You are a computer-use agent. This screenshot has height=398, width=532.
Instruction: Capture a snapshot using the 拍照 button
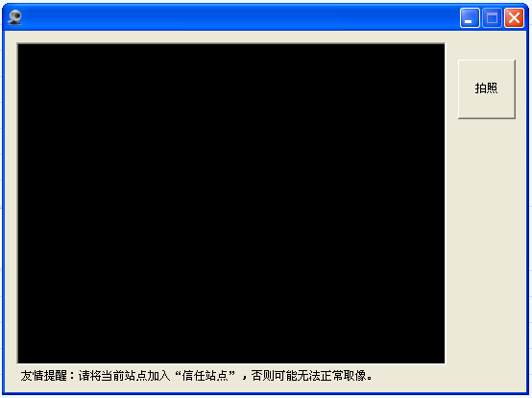click(x=487, y=89)
